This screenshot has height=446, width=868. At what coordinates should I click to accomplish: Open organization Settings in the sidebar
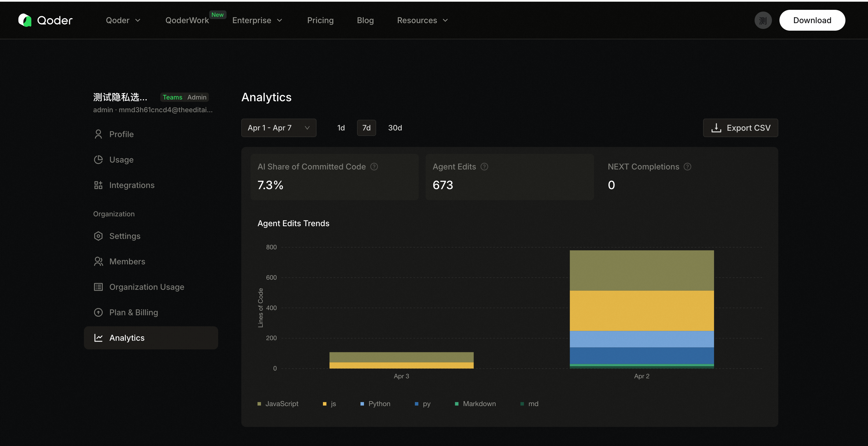pos(151,236)
